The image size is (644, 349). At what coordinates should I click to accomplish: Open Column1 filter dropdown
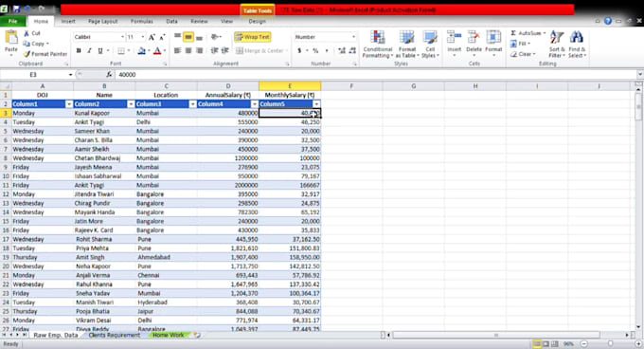(68, 104)
